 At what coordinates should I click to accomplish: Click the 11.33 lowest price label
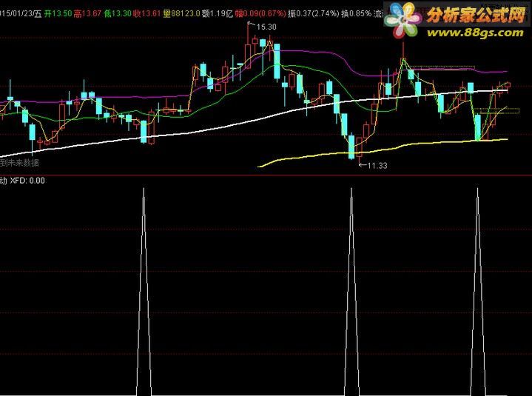(377, 166)
